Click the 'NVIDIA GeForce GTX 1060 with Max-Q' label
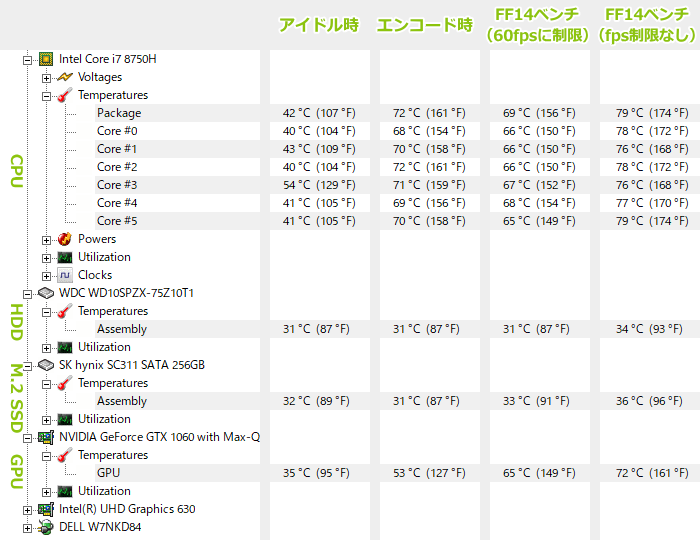The image size is (700, 540). tap(159, 437)
